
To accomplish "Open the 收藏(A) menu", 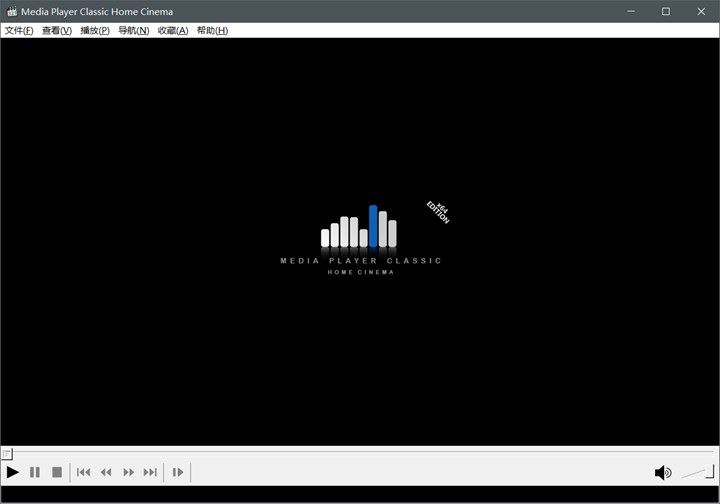I will pos(173,30).
